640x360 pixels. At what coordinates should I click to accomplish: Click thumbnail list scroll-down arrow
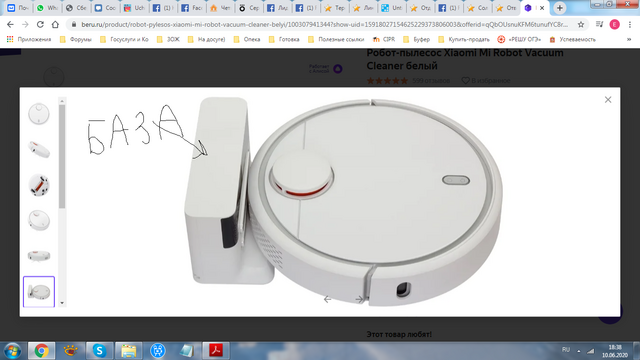coord(62,303)
